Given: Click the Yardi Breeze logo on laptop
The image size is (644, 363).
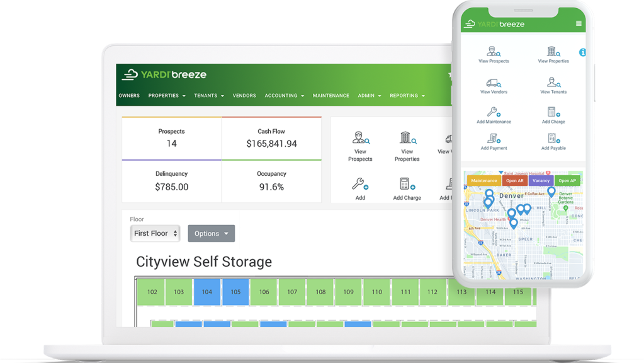Looking at the screenshot, I should pos(164,74).
